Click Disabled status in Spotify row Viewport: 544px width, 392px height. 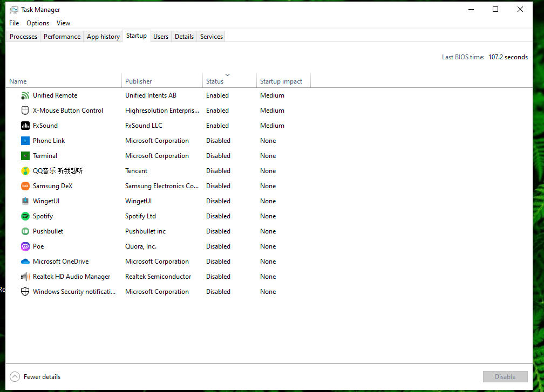coord(218,216)
